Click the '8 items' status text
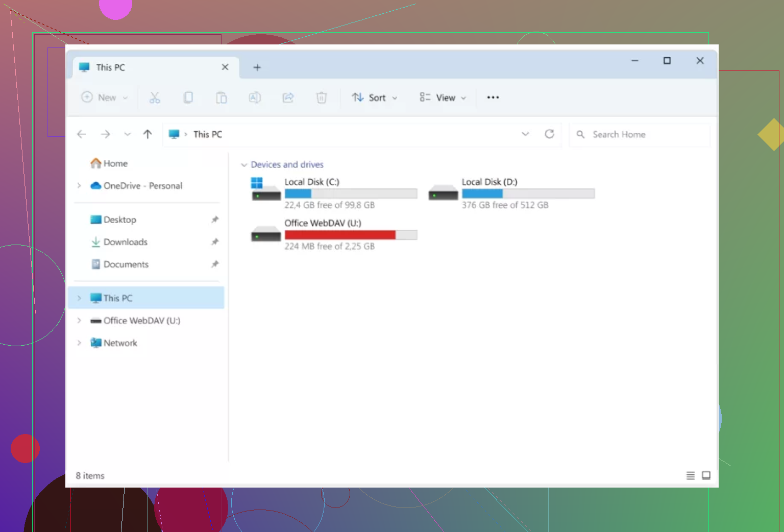Viewport: 784px width, 532px height. coord(90,476)
